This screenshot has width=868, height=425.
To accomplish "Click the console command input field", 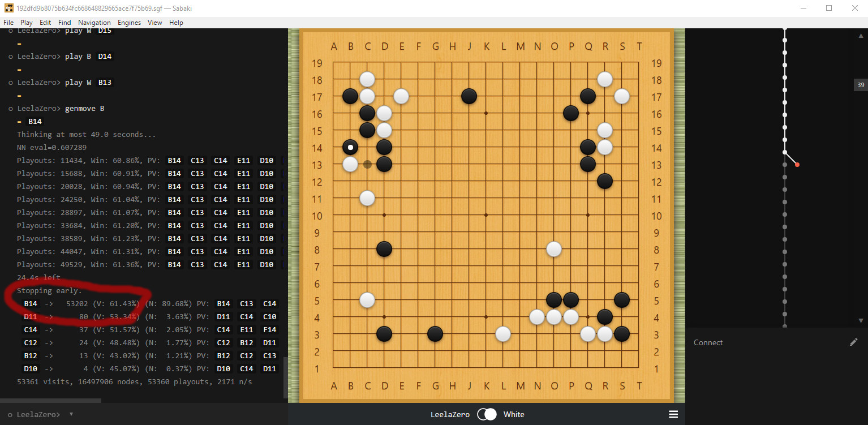I will (x=170, y=414).
